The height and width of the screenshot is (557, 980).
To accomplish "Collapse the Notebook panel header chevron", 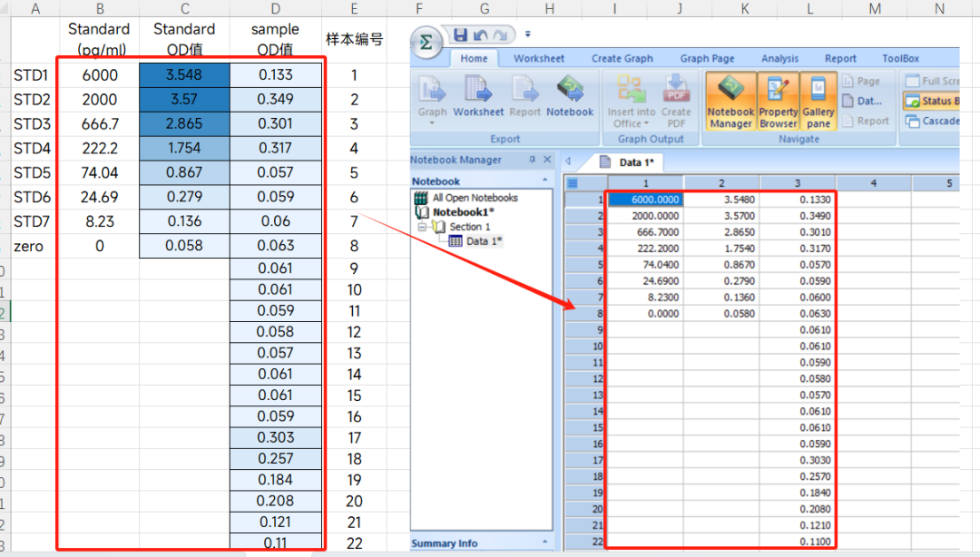I will [545, 180].
